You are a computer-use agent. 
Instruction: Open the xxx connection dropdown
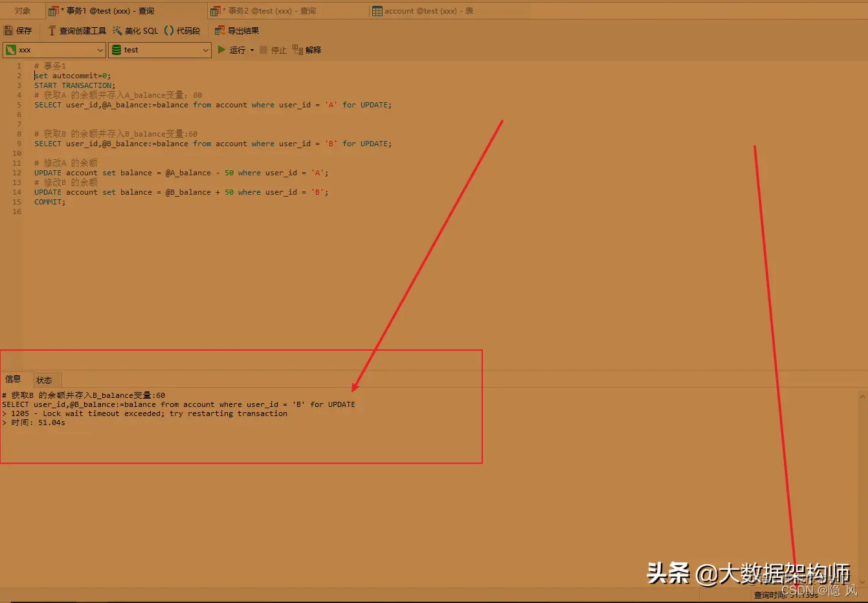click(100, 50)
